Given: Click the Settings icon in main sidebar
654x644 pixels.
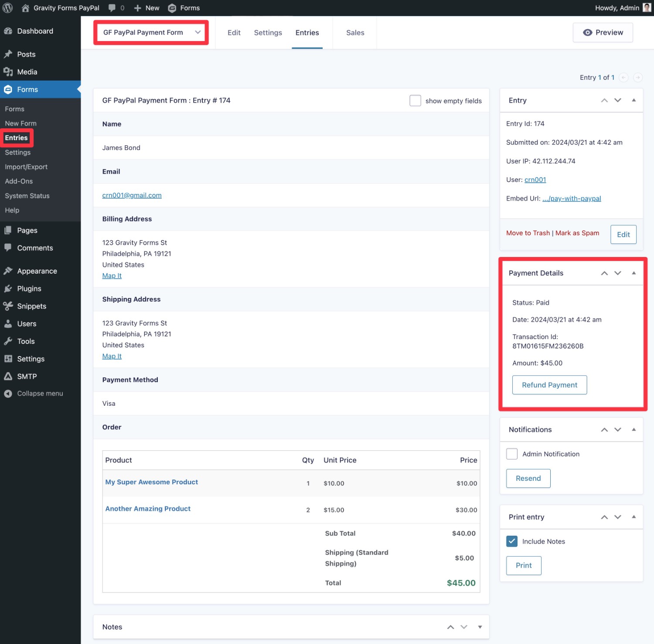Looking at the screenshot, I should pyautogui.click(x=8, y=359).
